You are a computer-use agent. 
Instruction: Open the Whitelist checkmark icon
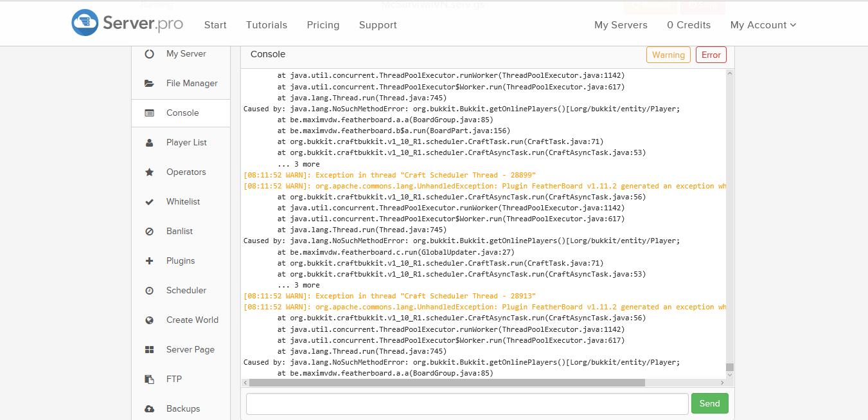[x=149, y=202]
